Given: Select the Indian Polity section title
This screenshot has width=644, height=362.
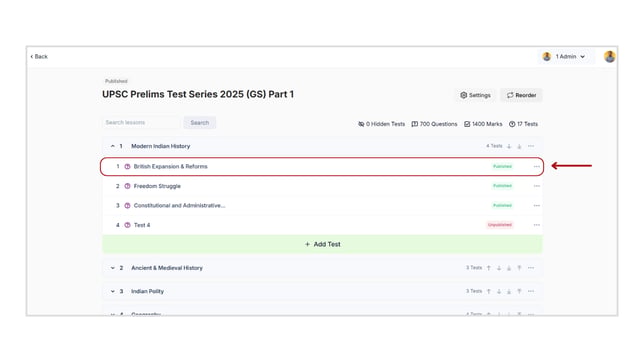Looking at the screenshot, I should pos(147,291).
